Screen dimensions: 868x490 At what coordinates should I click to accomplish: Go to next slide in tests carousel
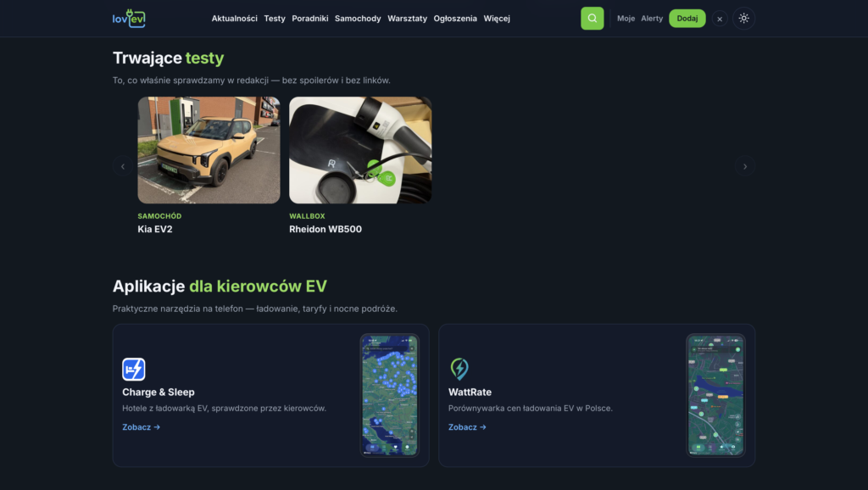click(744, 166)
